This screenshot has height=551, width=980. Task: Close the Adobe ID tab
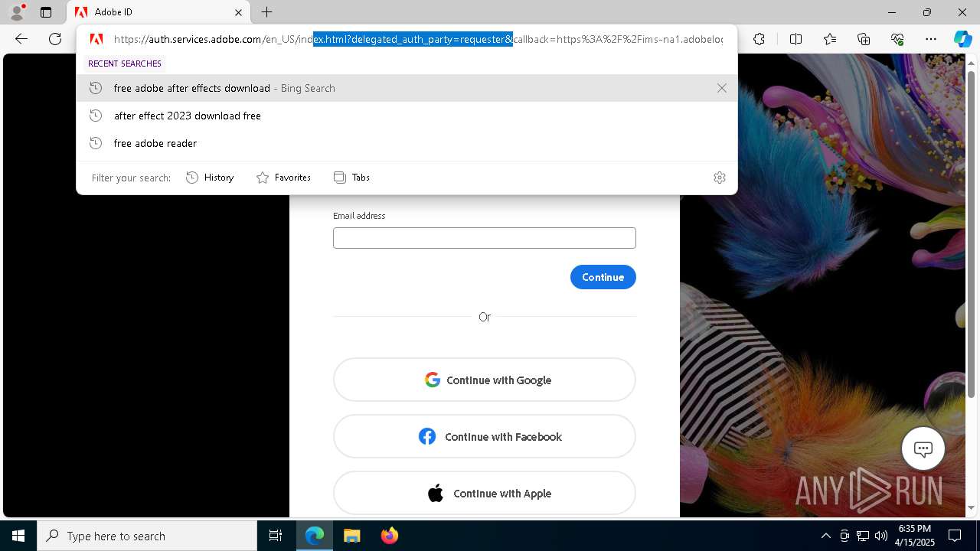pyautogui.click(x=238, y=12)
